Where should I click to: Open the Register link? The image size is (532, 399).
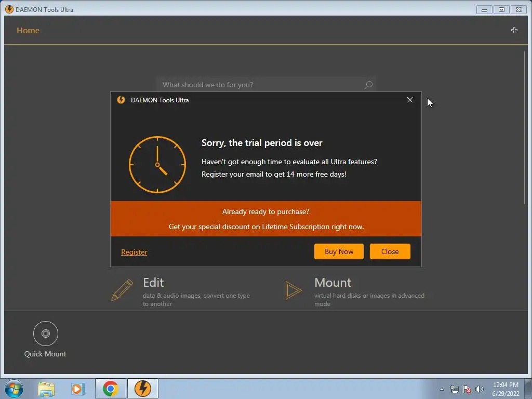tap(134, 252)
